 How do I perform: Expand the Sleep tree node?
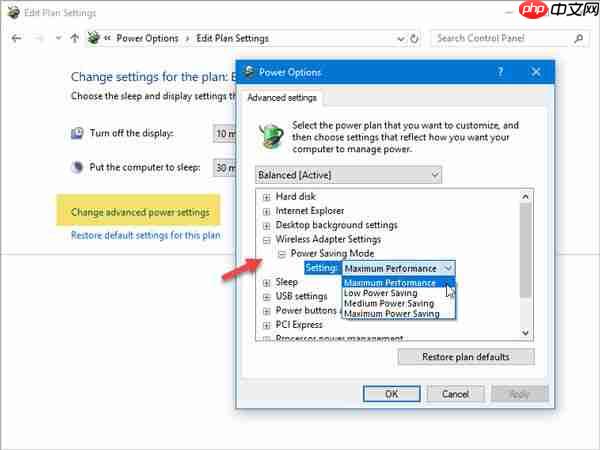[267, 283]
